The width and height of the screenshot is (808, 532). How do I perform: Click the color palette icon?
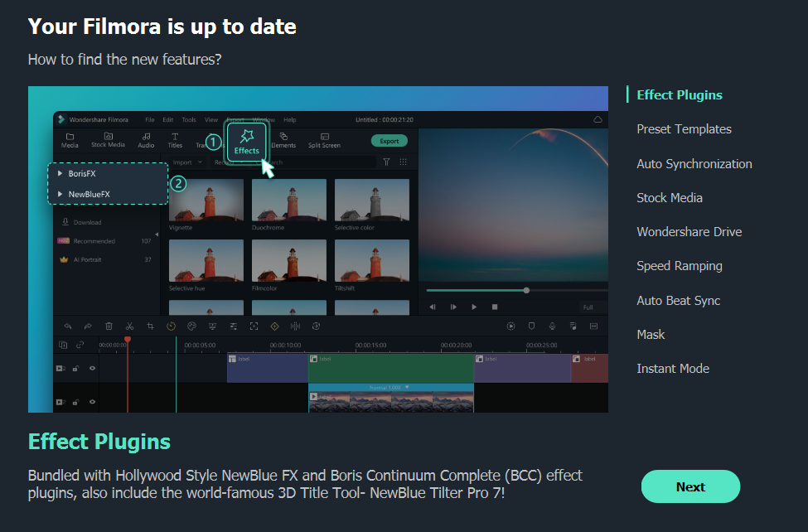(191, 326)
